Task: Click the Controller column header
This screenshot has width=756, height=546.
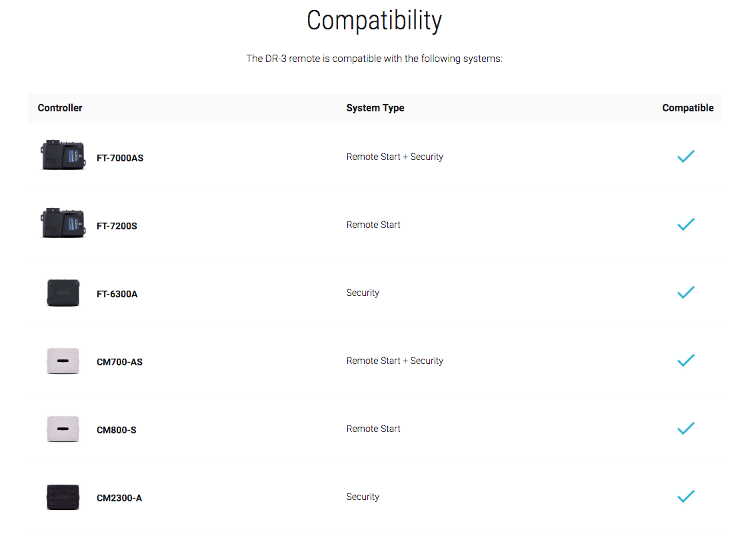Action: pyautogui.click(x=60, y=108)
